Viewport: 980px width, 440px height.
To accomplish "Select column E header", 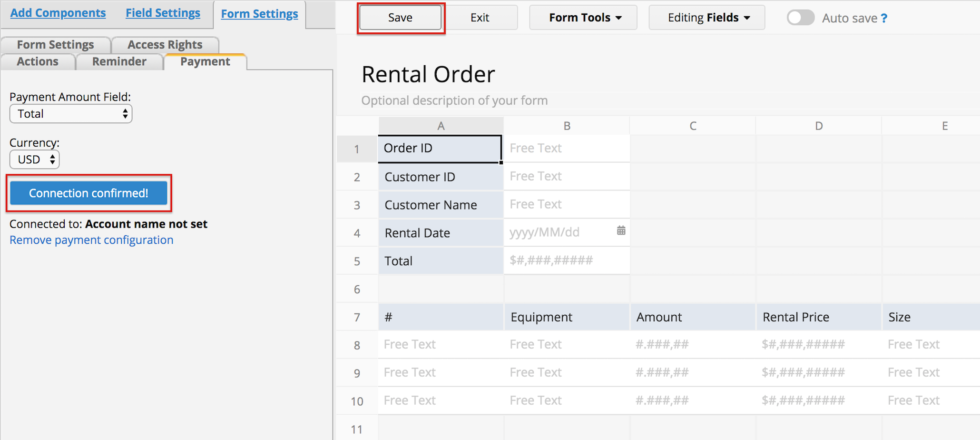I will pyautogui.click(x=931, y=126).
